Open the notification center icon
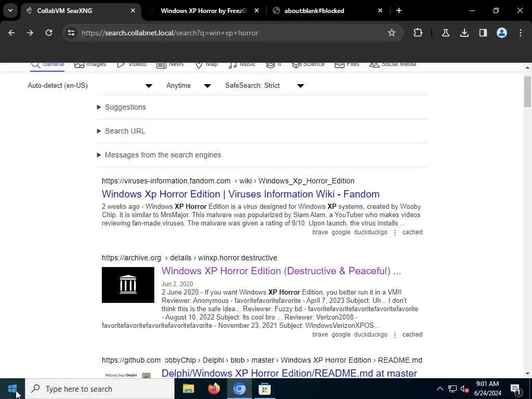Image resolution: width=532 pixels, height=399 pixels. point(515,389)
